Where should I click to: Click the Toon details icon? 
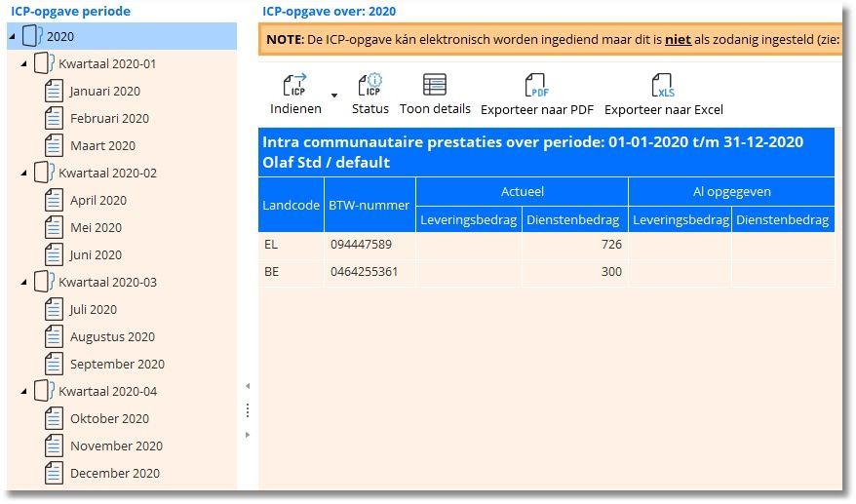[435, 85]
